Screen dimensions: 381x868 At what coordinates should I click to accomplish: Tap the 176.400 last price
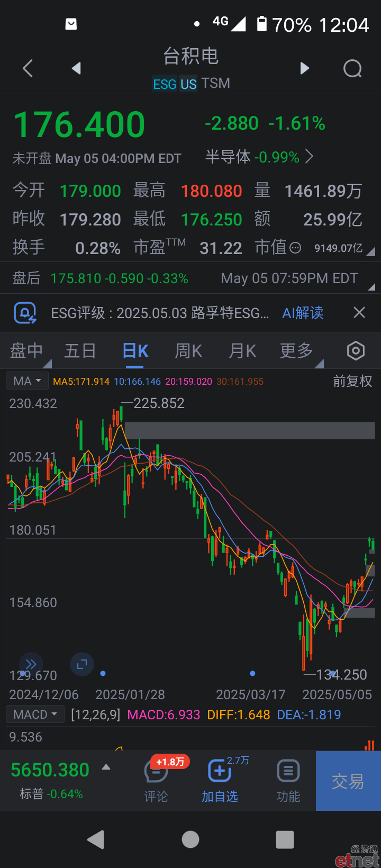(x=79, y=125)
